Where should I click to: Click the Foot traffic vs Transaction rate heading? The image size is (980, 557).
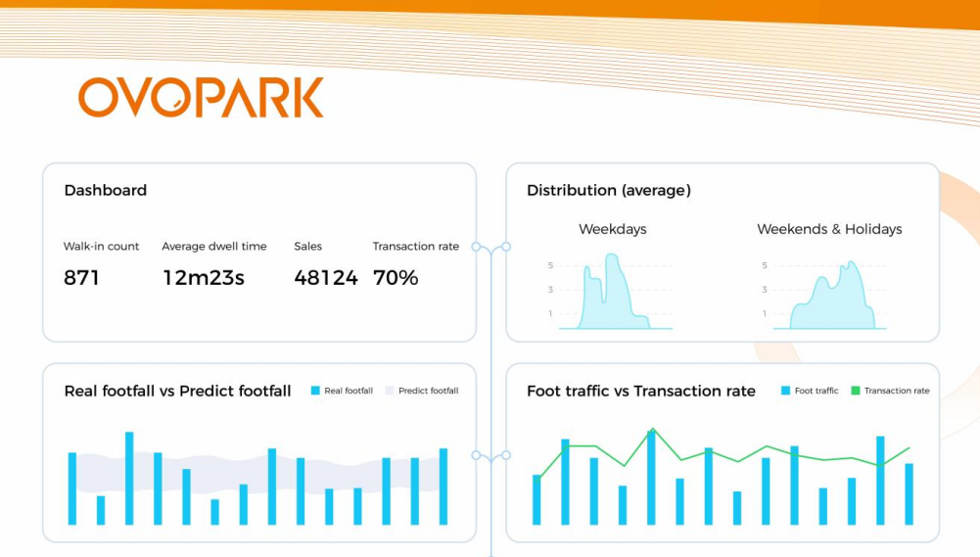(641, 391)
